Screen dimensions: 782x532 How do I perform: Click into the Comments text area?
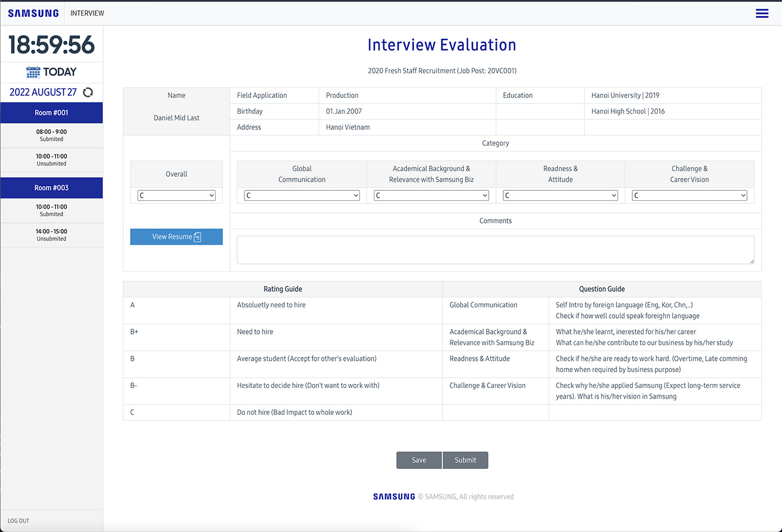(495, 250)
